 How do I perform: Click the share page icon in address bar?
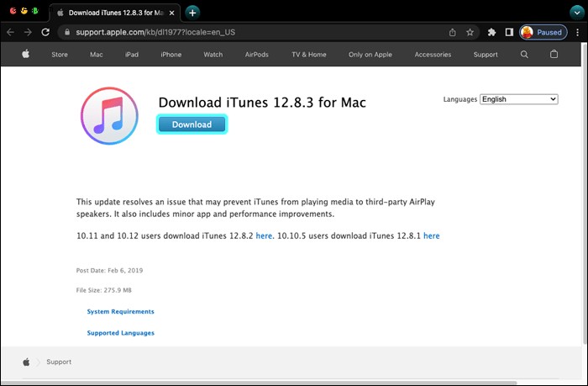[453, 32]
